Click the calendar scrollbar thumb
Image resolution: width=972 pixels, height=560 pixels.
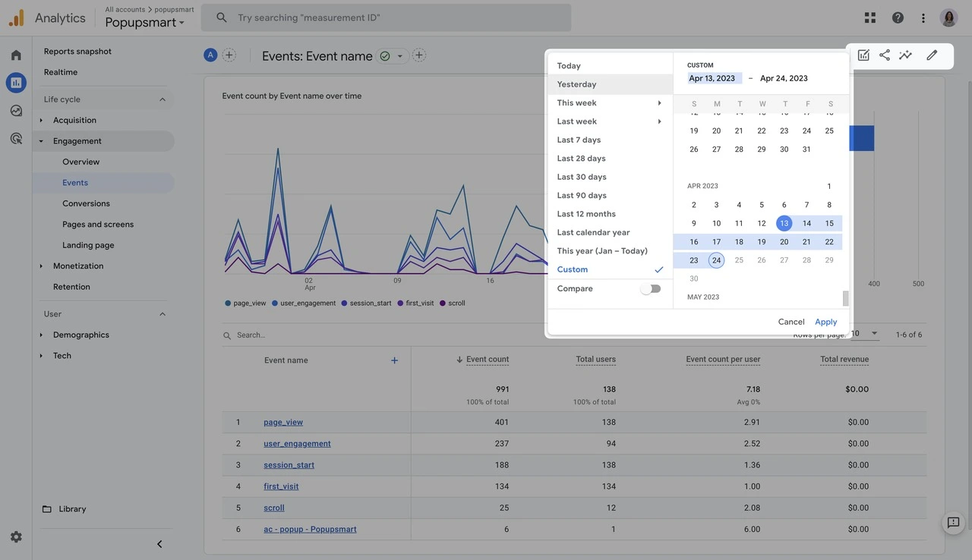(845, 298)
